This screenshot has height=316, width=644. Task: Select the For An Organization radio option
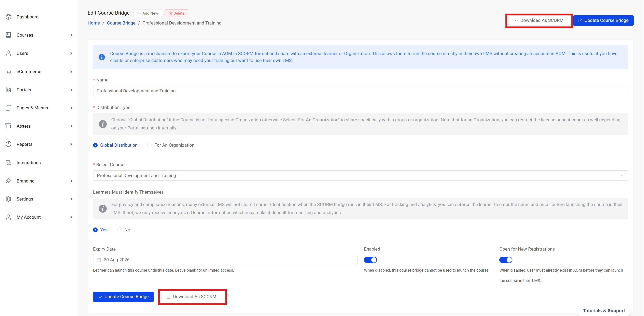pyautogui.click(x=150, y=145)
